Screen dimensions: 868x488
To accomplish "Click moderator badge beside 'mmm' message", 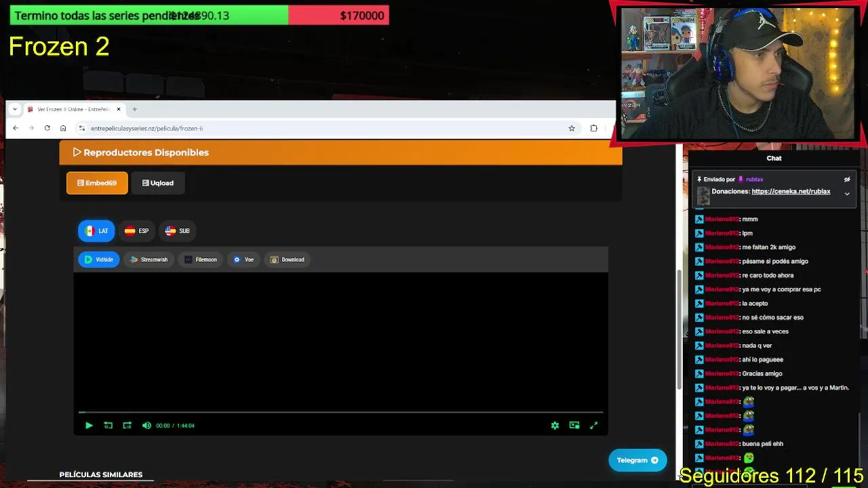I will point(699,219).
